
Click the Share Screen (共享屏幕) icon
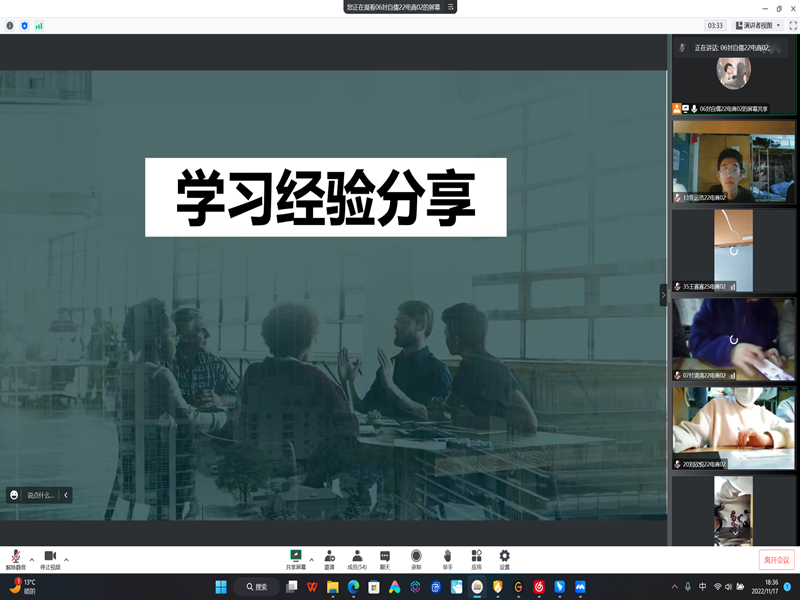pos(295,557)
